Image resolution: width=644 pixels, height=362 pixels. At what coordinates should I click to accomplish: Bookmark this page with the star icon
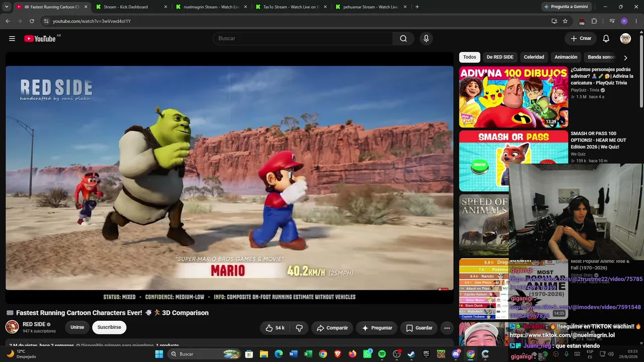tap(566, 21)
